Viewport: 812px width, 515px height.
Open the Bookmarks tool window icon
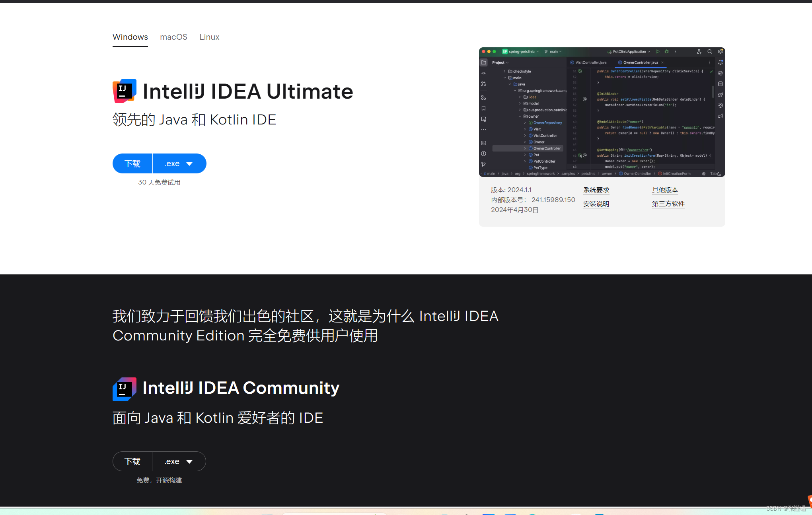coord(483,108)
